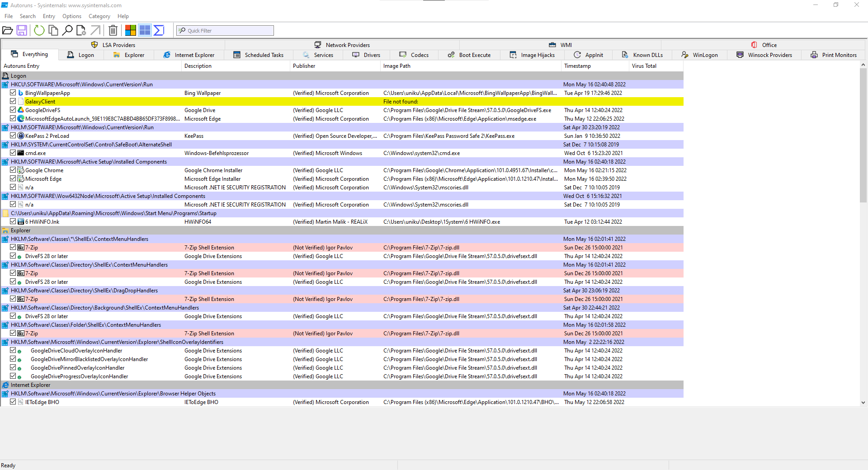Show the Image Hijacks tab
This screenshot has height=470, width=868.
(532, 55)
